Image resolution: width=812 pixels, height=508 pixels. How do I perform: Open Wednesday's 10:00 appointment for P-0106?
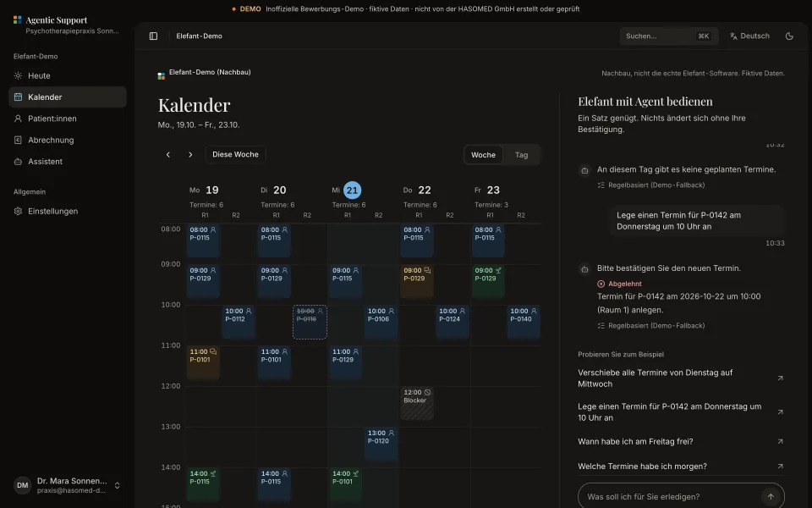pyautogui.click(x=381, y=323)
